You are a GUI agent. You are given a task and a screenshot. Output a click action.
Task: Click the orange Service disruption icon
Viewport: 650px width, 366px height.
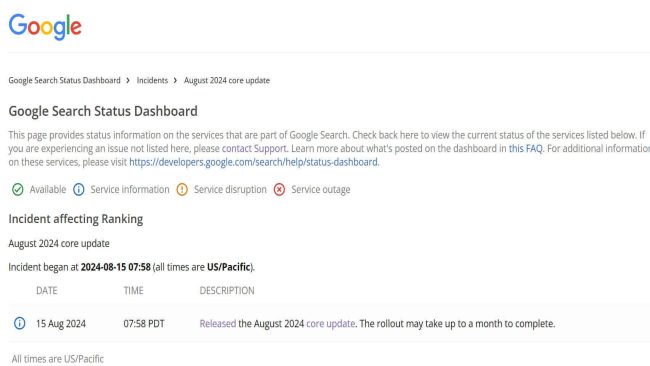pos(182,190)
